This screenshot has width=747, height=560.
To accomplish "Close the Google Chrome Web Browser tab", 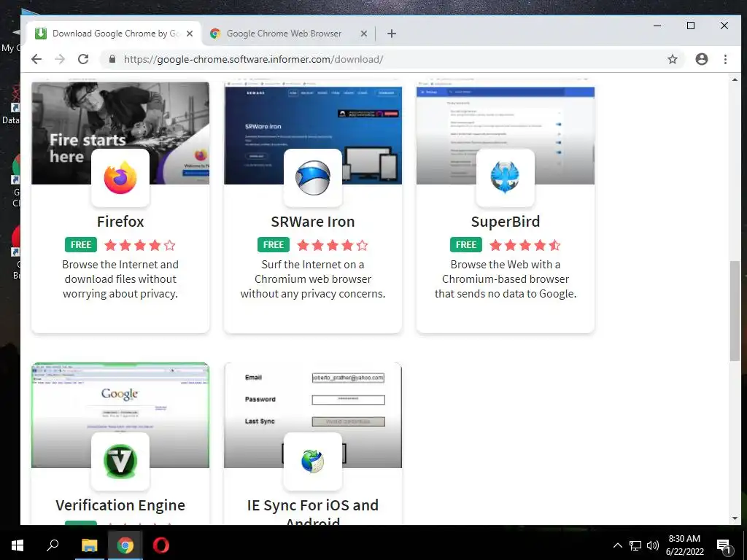I will [x=363, y=34].
